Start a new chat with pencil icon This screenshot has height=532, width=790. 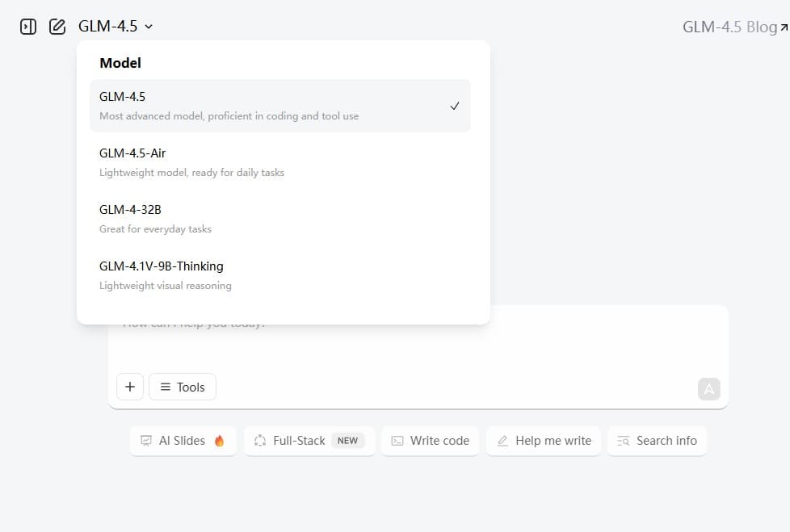tap(57, 26)
